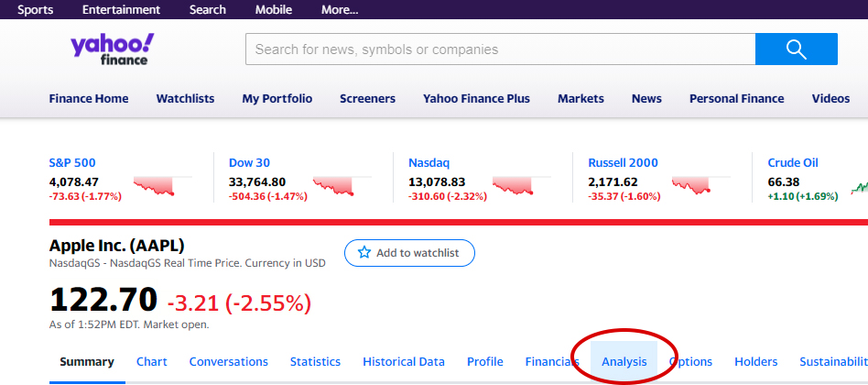Switch to the Conversations tab
Screen dimensions: 868x385
pyautogui.click(x=229, y=362)
